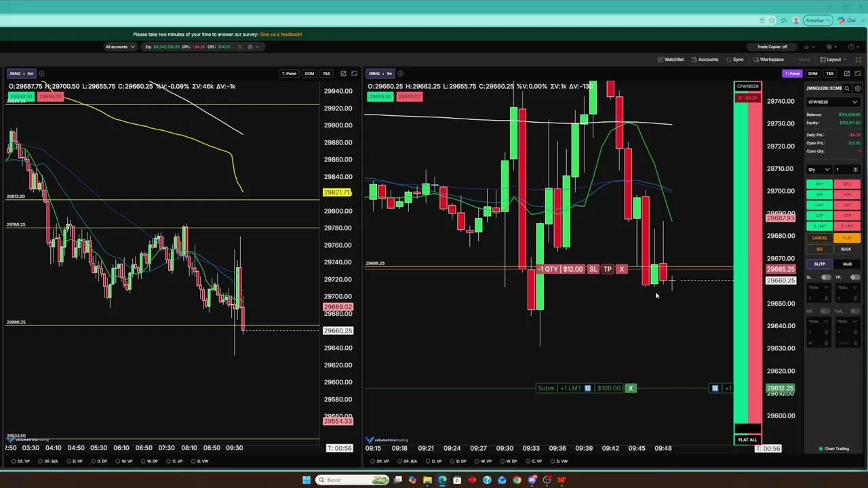Viewport: 868px width, 488px height.
Task: Search symbol in the order panel
Action: (846, 88)
